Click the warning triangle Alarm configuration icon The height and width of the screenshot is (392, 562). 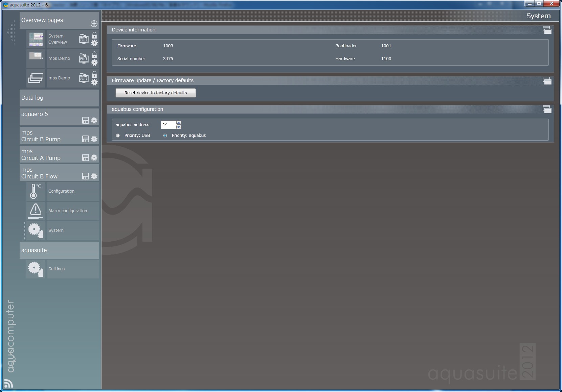[36, 211]
